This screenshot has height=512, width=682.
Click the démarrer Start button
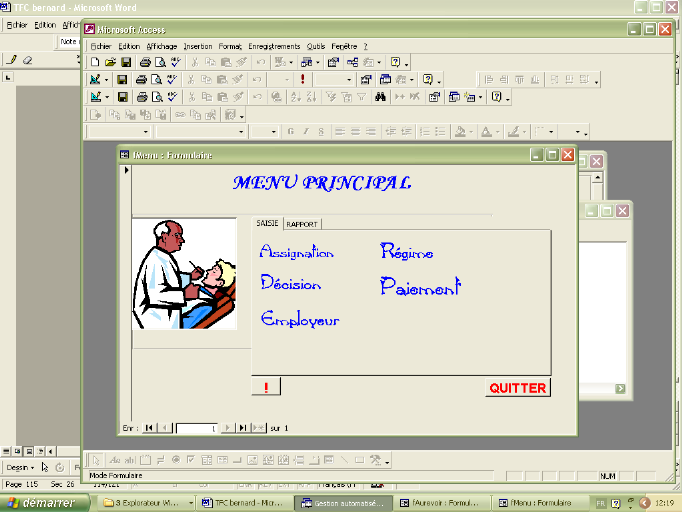(x=44, y=503)
